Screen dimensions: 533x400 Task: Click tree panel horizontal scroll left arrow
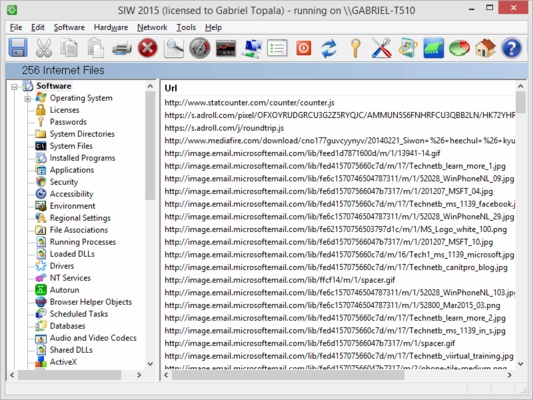click(x=12, y=375)
